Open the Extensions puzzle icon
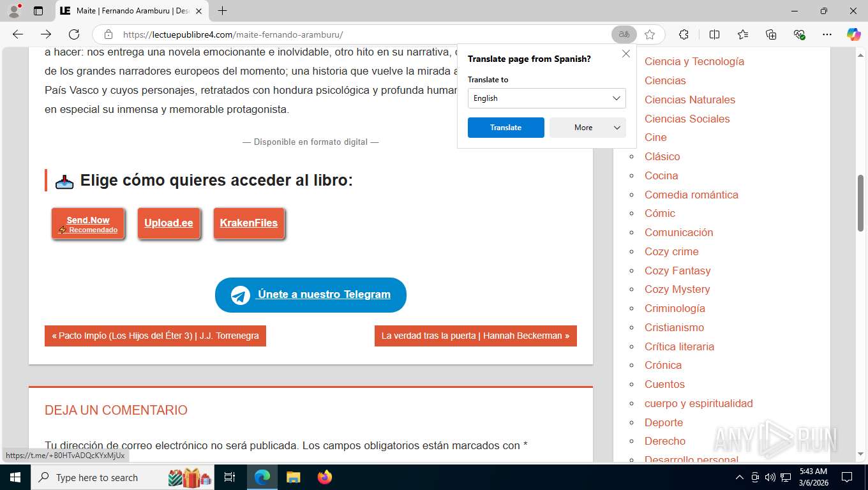The height and width of the screenshot is (490, 868). [684, 34]
